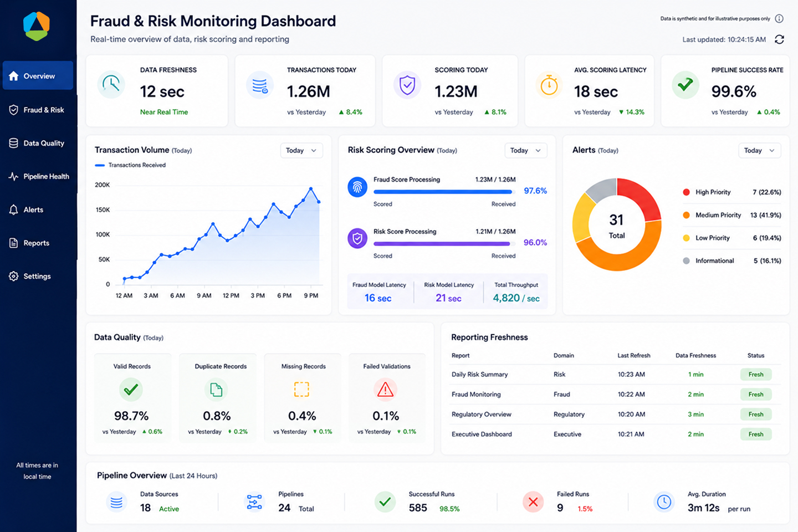Click the 585 successful runs count

418,508
